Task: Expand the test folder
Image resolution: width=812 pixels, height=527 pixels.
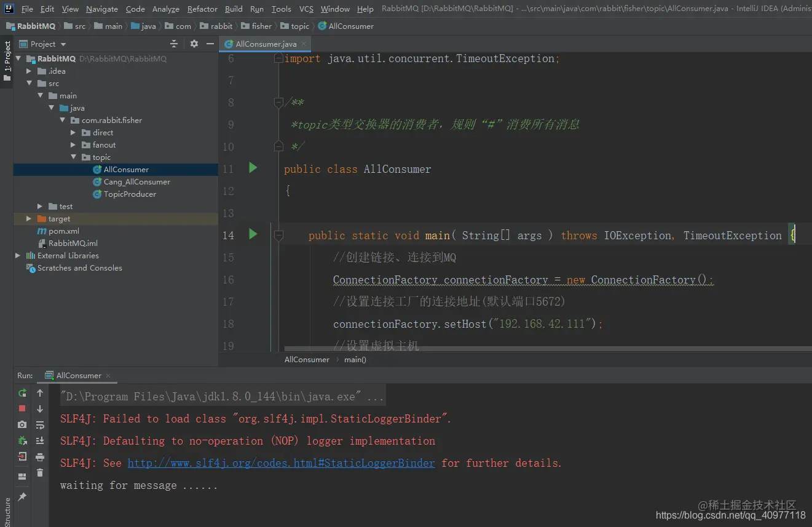Action: 40,206
